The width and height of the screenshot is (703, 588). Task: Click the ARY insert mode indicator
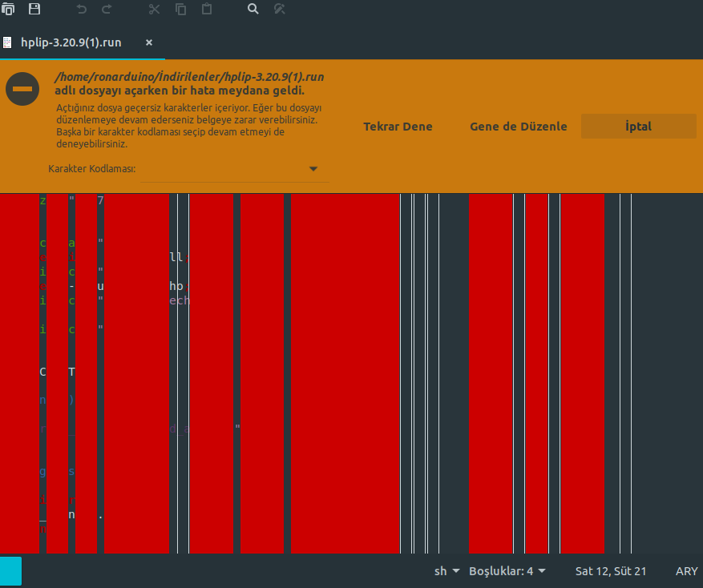coord(686,571)
